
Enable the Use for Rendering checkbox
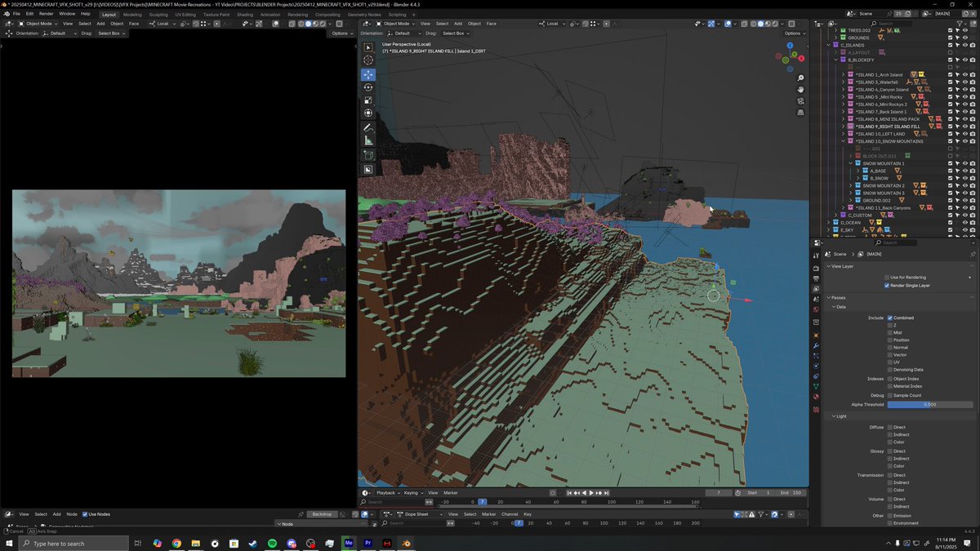tap(887, 278)
